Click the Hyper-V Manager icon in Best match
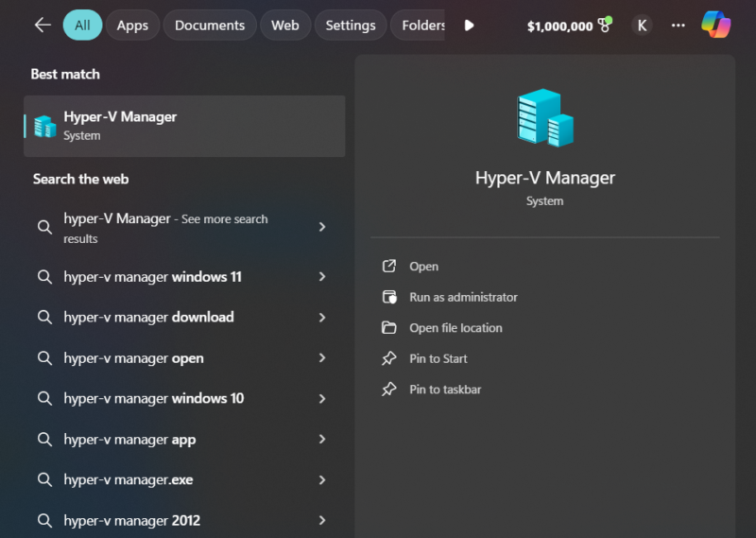 (45, 127)
